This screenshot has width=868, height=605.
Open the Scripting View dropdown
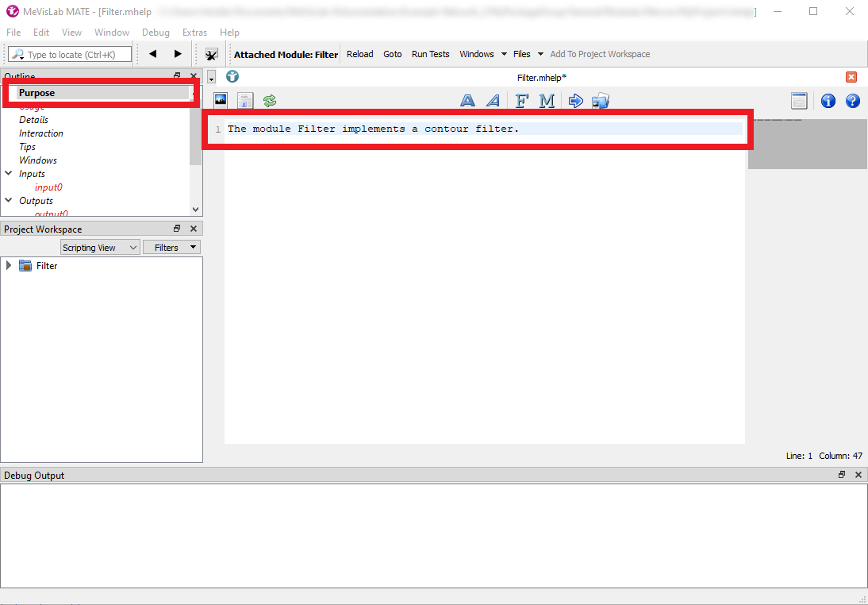click(100, 248)
